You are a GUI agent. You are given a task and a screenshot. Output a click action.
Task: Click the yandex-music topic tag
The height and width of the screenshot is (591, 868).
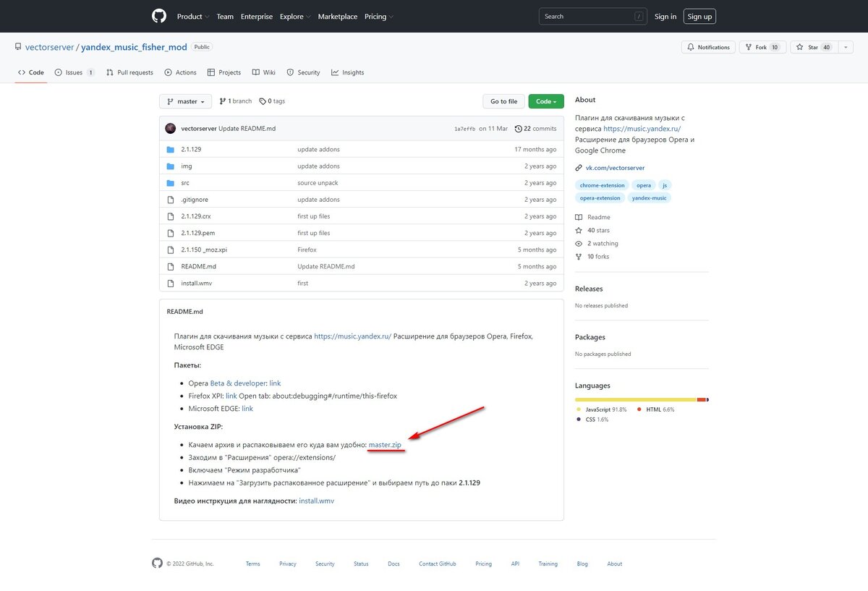tap(649, 197)
